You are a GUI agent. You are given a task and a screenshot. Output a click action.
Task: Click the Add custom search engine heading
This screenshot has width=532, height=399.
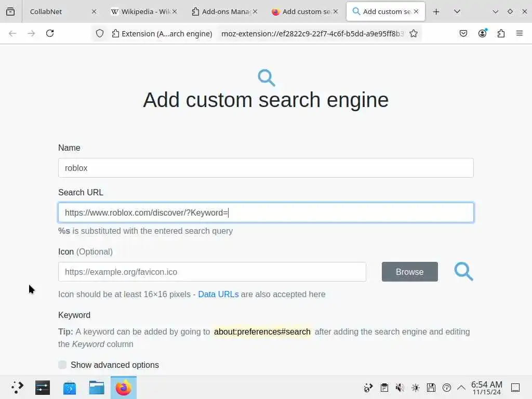coord(265,100)
